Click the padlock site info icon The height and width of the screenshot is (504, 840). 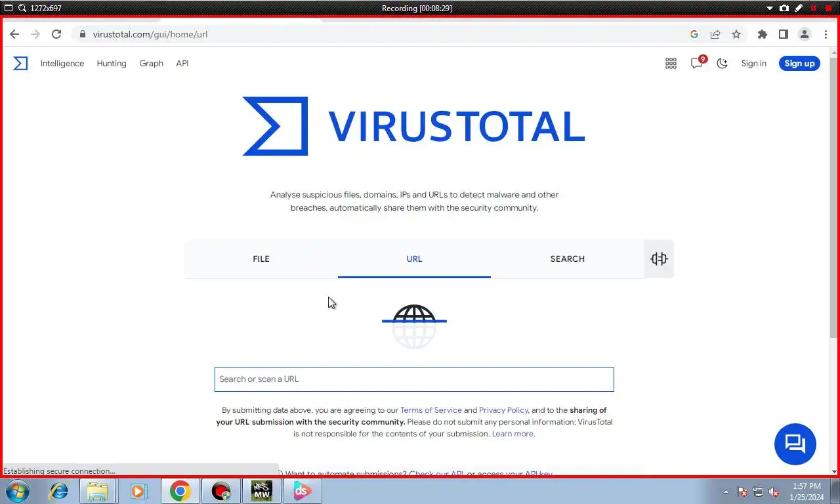(82, 34)
